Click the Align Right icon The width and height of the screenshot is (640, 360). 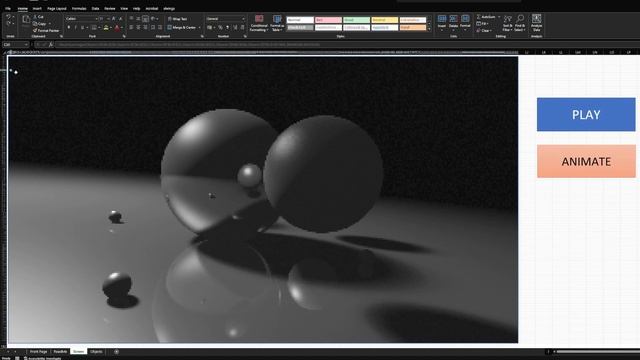pos(145,27)
